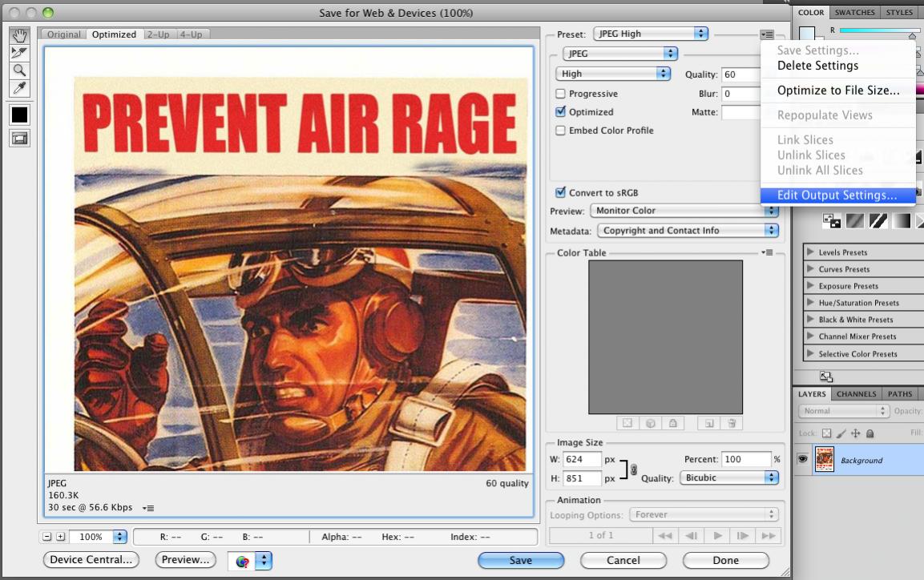Expand the Curves Presets group
The height and width of the screenshot is (580, 924).
pos(810,268)
